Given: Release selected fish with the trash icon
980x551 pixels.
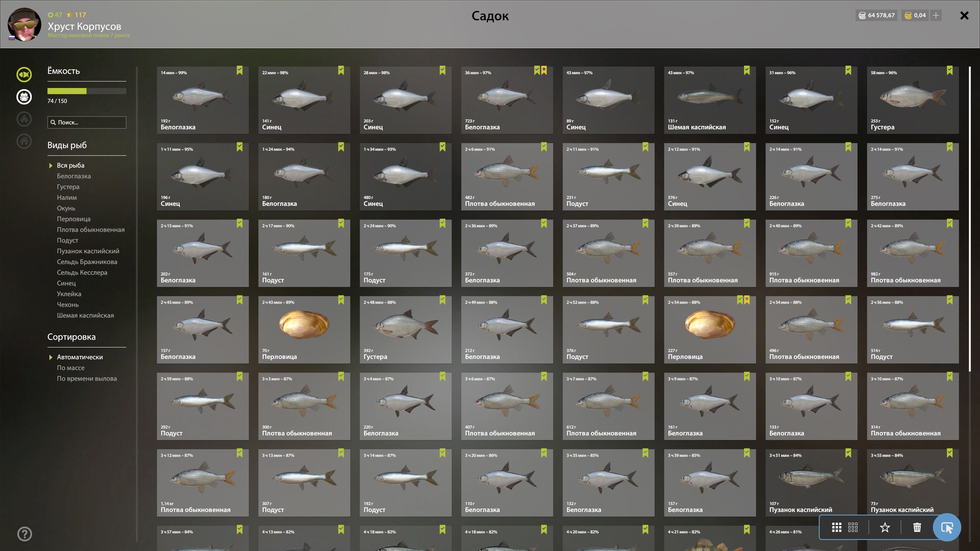Looking at the screenshot, I should [917, 527].
